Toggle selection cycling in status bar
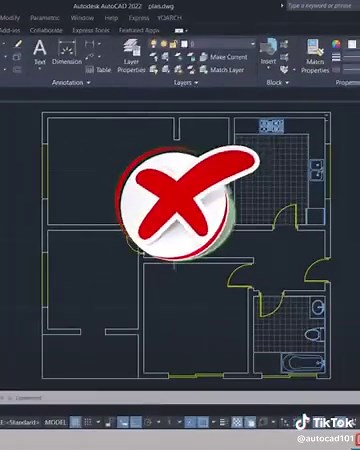360x450 pixels. (x=250, y=422)
